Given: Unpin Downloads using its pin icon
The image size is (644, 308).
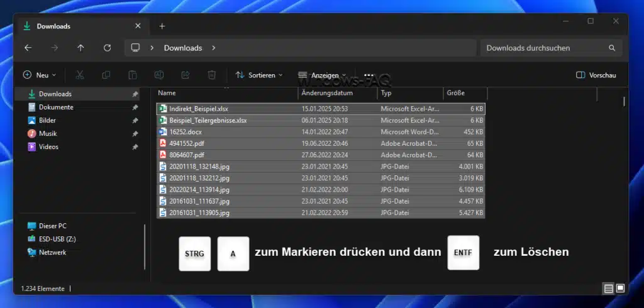Looking at the screenshot, I should click(135, 94).
